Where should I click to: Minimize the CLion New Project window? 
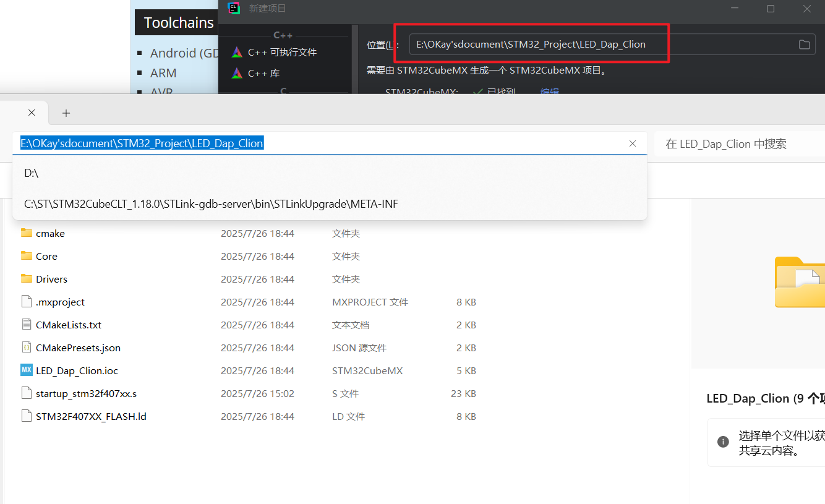tap(734, 9)
